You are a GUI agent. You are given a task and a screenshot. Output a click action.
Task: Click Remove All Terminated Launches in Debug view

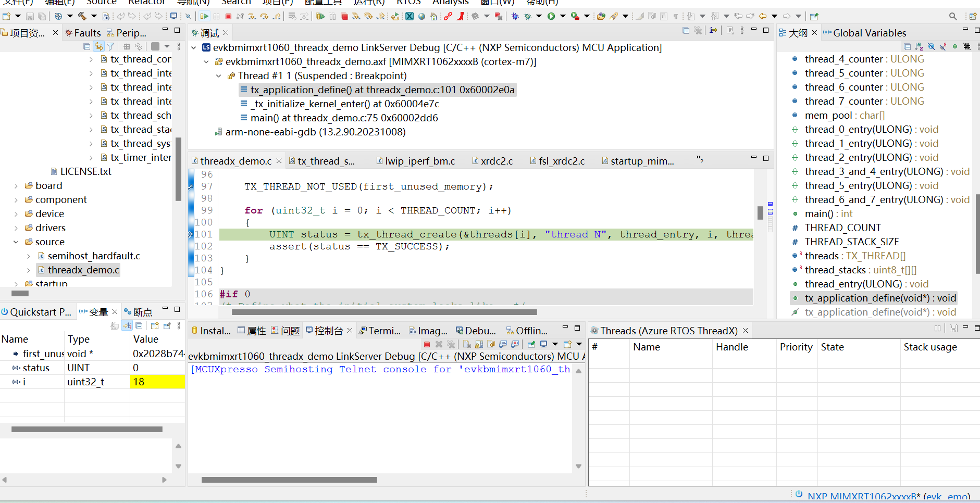(698, 31)
